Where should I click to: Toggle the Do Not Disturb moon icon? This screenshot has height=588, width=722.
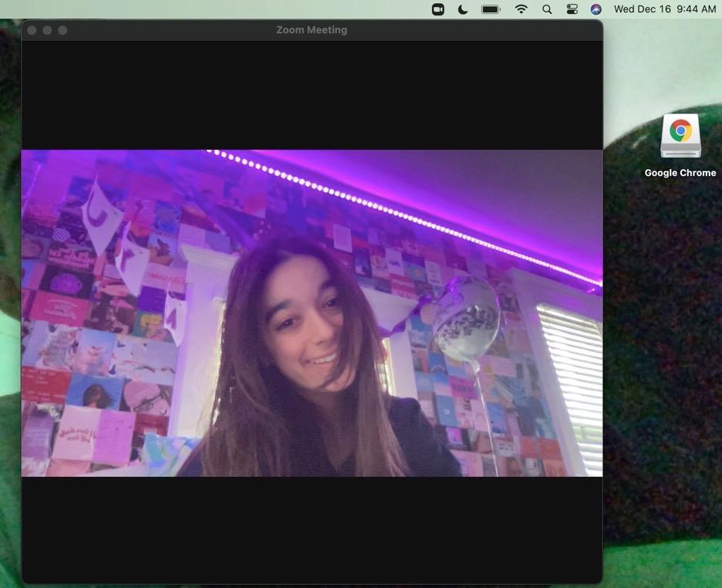[x=463, y=9]
